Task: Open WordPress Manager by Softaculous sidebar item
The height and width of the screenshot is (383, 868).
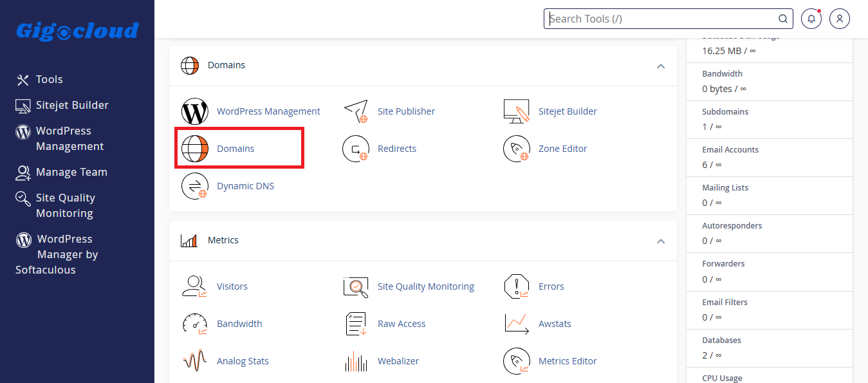Action: click(57, 254)
